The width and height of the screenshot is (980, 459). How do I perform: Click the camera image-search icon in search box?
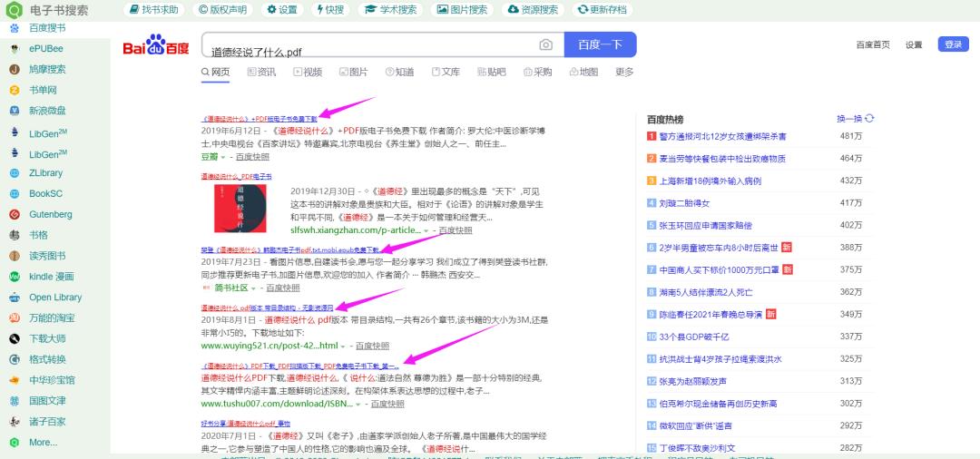(x=545, y=45)
